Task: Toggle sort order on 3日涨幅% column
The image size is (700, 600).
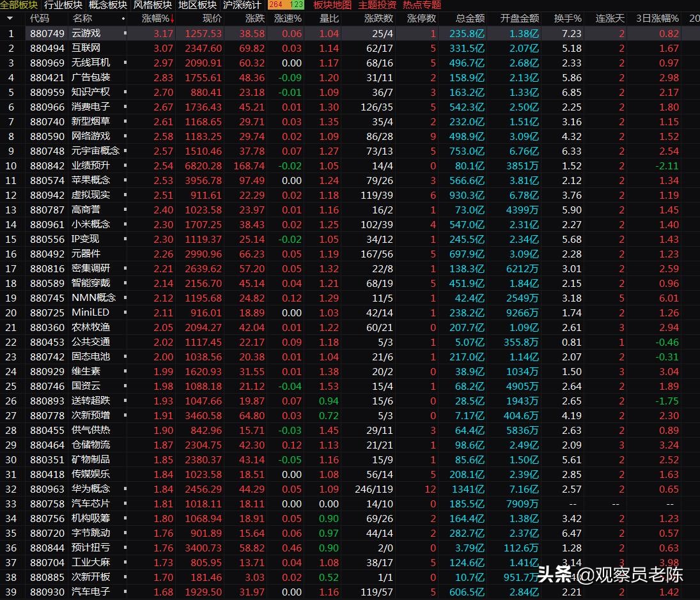Action: point(658,19)
